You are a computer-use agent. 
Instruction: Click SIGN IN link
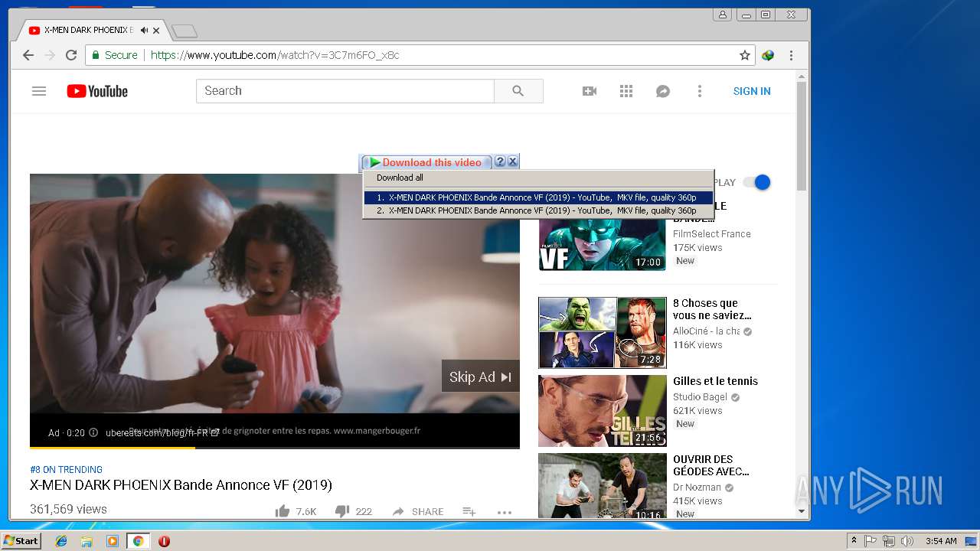(x=752, y=91)
